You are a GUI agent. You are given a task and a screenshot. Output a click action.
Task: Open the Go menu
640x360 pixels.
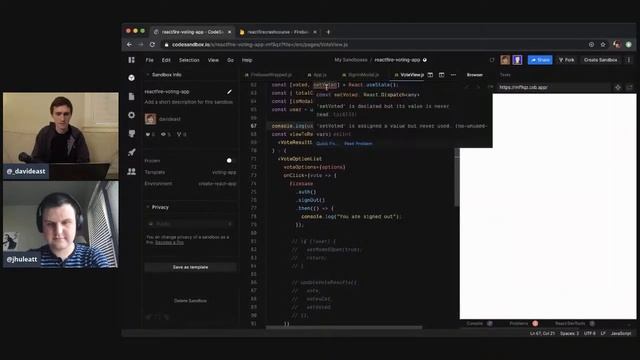pyautogui.click(x=230, y=60)
